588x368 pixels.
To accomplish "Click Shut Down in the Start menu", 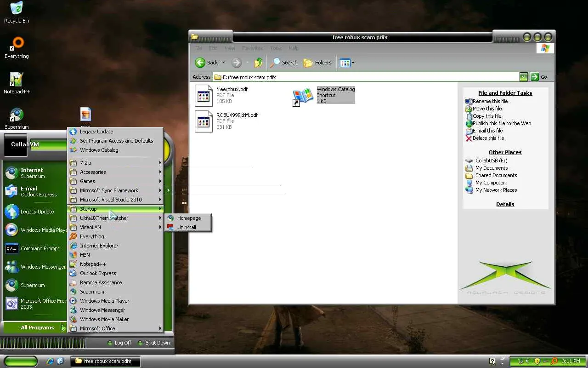I will (x=153, y=343).
